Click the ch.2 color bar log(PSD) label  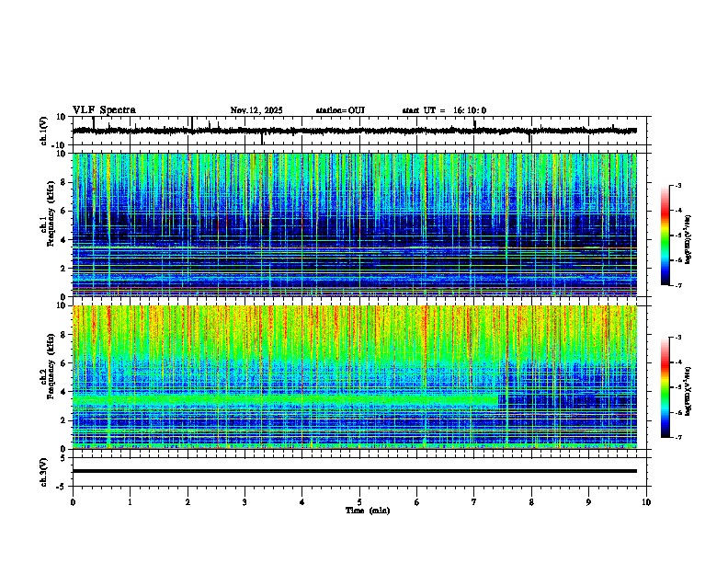[x=688, y=391]
